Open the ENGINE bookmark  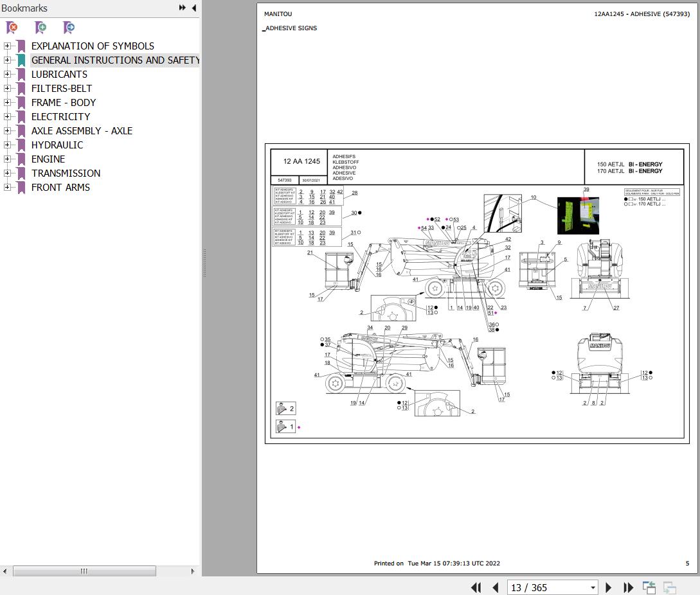point(48,159)
